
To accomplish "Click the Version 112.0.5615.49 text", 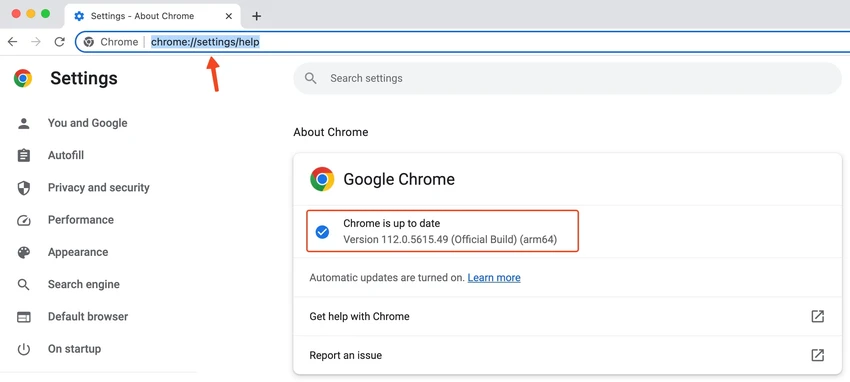I will (x=450, y=239).
